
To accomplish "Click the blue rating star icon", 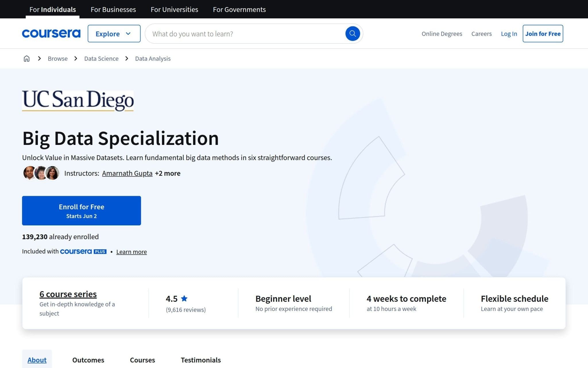I will pyautogui.click(x=184, y=298).
